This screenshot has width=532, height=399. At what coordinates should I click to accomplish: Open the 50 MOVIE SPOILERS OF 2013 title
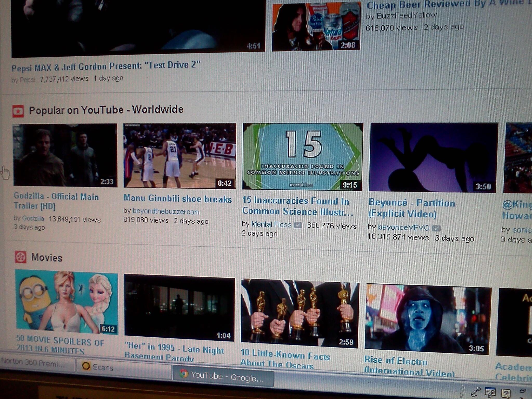60,344
